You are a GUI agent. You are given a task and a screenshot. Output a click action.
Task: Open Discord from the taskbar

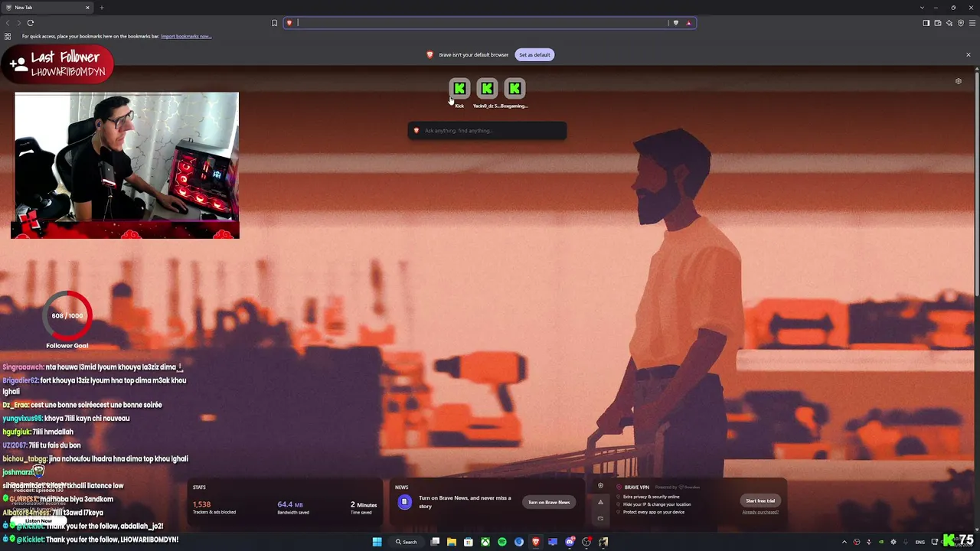570,542
